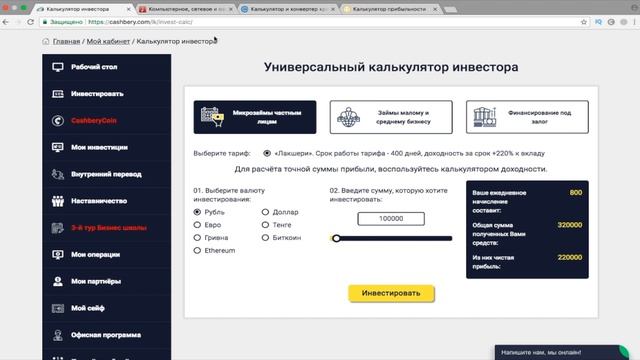Click the browser address bar URL
The image size is (640, 360).
140,22
